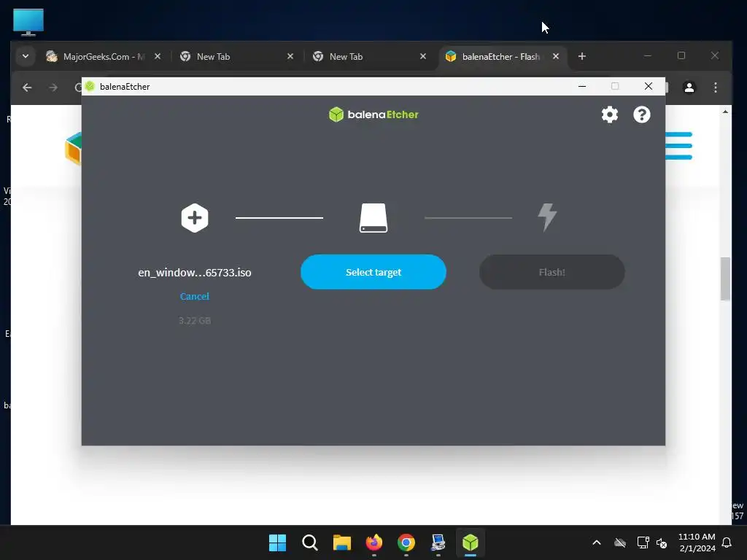747x560 pixels.
Task: Open Firefox from taskbar
Action: pos(374,542)
